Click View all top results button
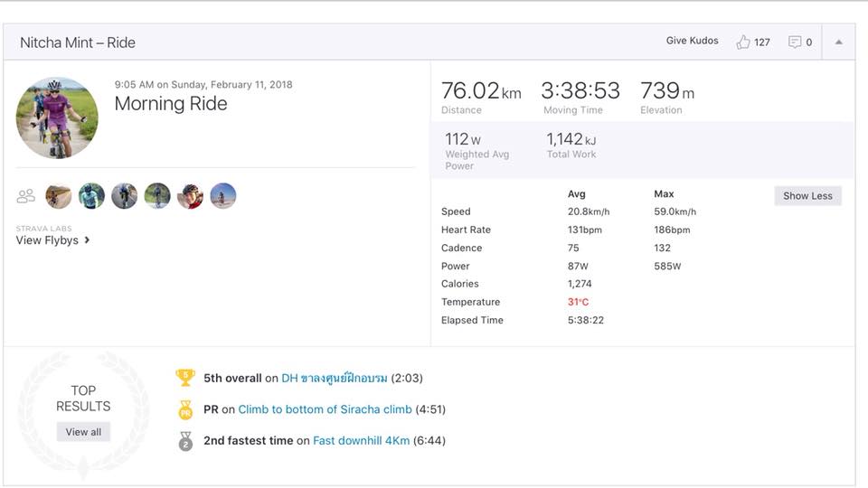The height and width of the screenshot is (488, 868). click(83, 432)
